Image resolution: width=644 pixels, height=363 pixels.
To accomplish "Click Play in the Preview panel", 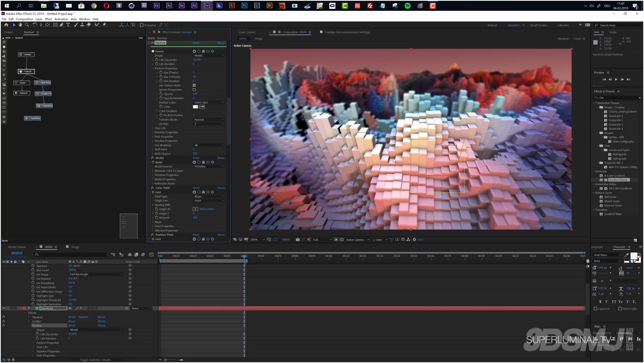I will [616, 79].
